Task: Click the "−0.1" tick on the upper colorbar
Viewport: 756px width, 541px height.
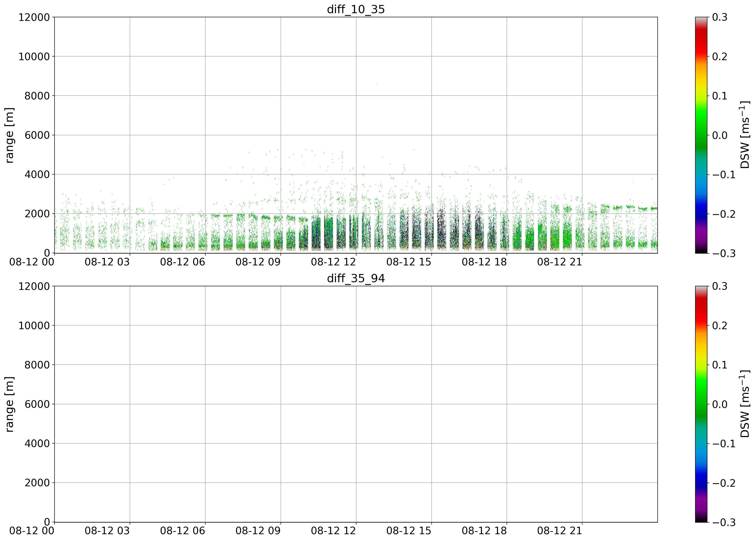Action: click(x=724, y=175)
